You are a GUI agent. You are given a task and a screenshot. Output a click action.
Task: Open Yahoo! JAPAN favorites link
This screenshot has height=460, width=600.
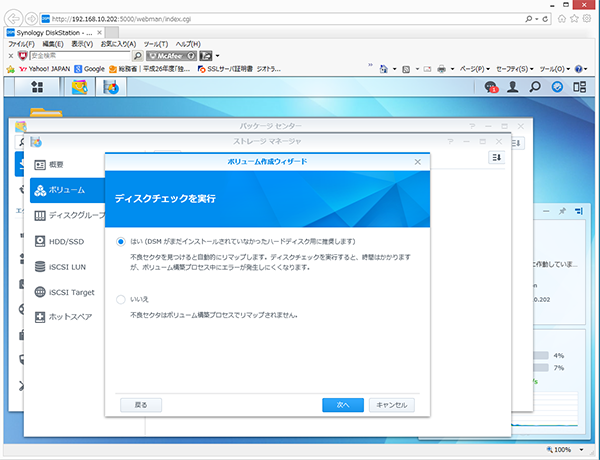(45, 69)
